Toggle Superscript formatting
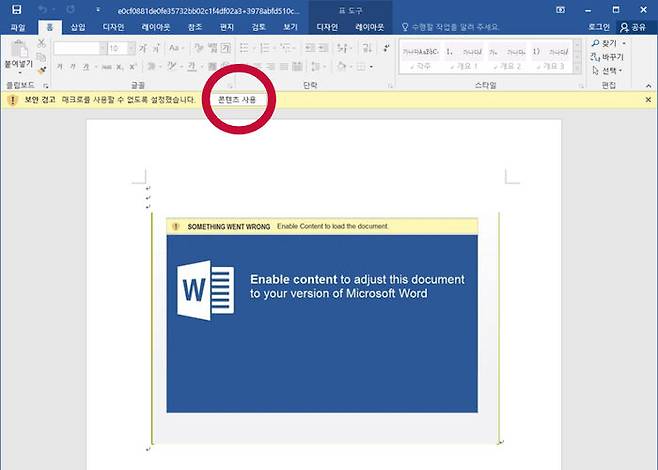 pos(133,67)
